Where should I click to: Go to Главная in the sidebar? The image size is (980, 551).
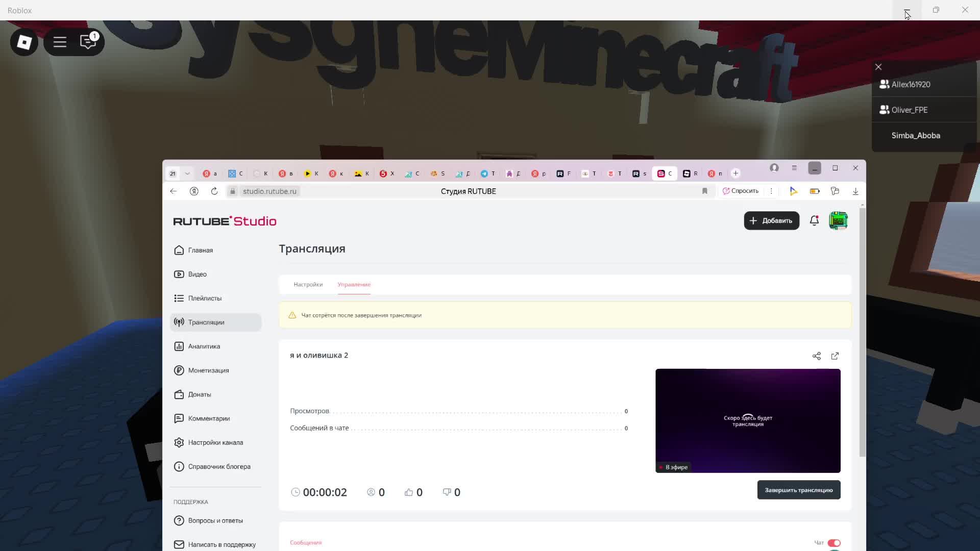215,250
